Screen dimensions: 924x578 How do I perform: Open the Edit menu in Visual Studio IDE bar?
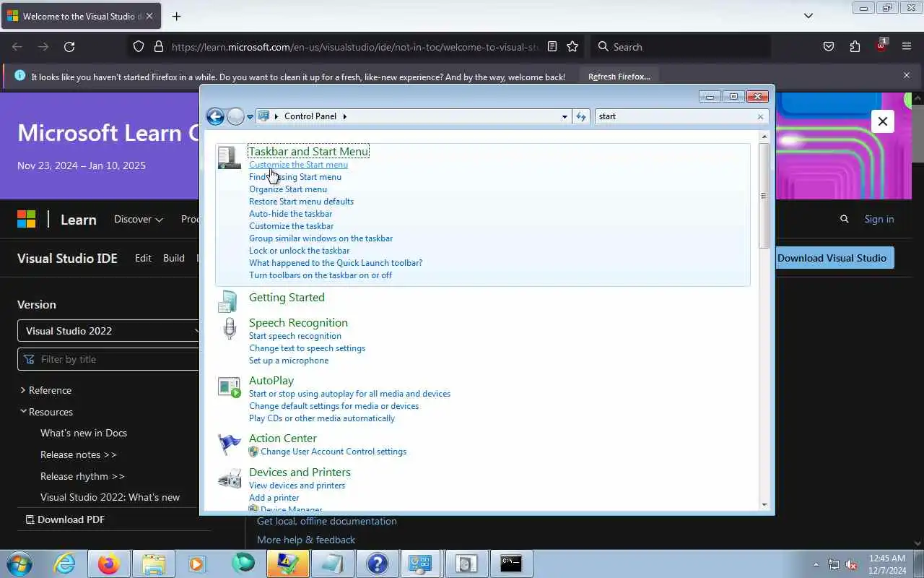tap(144, 258)
